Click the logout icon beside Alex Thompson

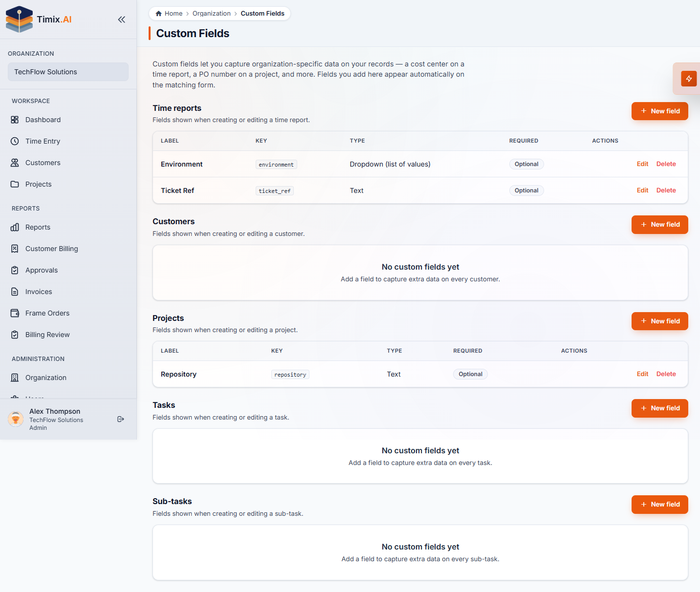121,419
